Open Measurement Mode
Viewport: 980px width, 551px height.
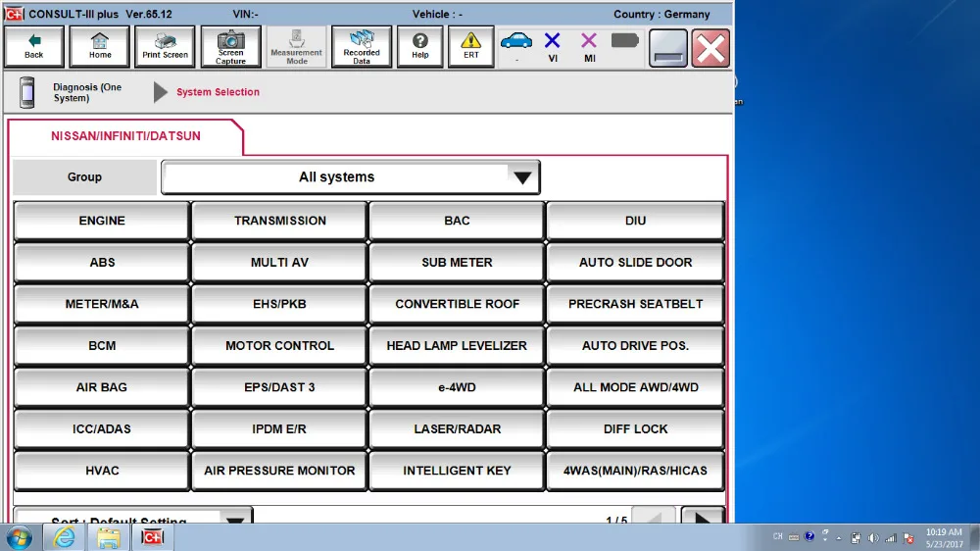point(296,46)
